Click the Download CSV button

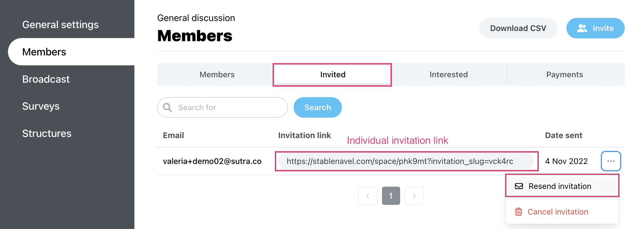click(518, 28)
